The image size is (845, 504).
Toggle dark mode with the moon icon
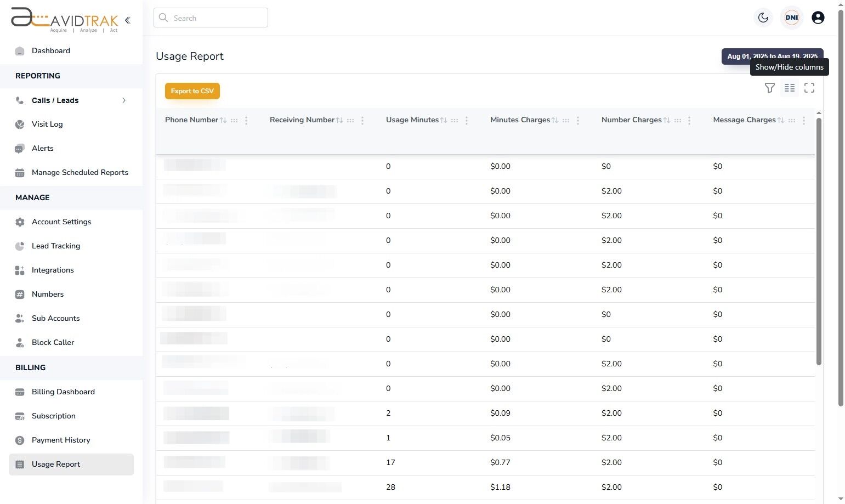[763, 17]
